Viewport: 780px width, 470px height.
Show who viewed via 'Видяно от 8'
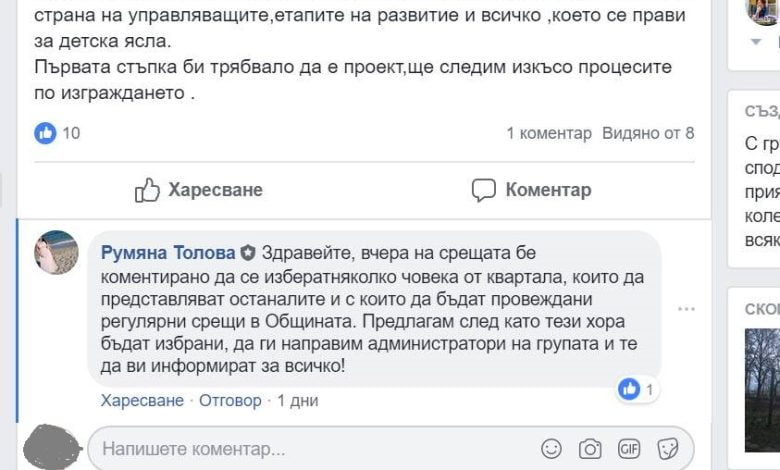[x=648, y=133]
